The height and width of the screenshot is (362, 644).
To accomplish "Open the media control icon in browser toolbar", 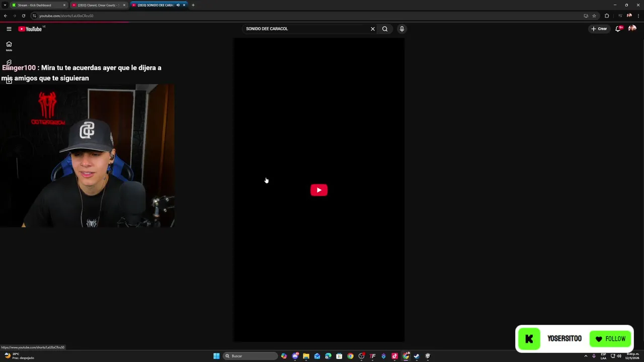I will (620, 16).
